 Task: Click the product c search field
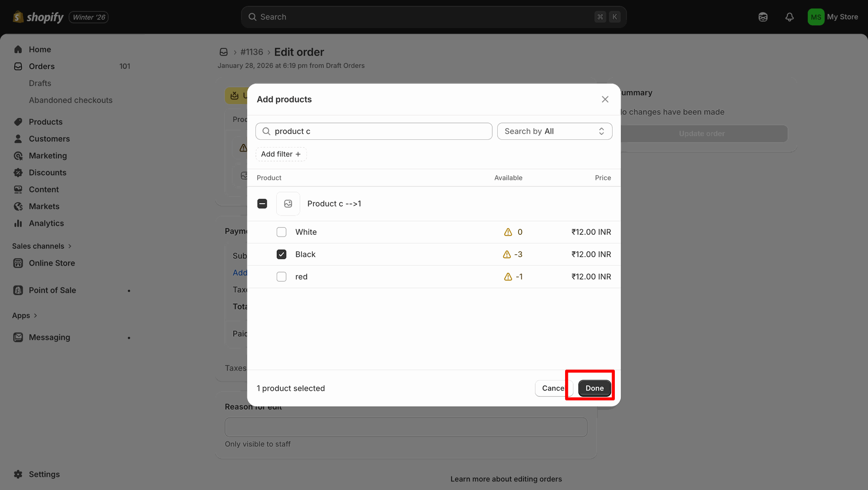(380, 131)
